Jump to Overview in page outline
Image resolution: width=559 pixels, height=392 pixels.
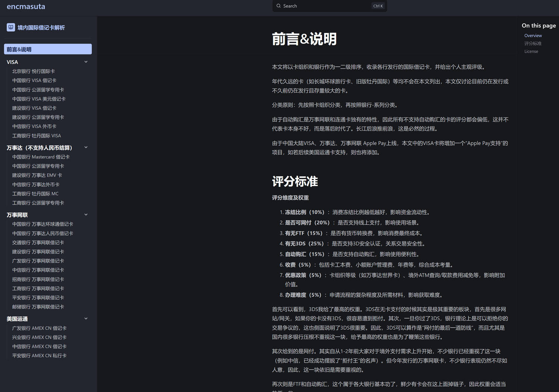click(533, 36)
